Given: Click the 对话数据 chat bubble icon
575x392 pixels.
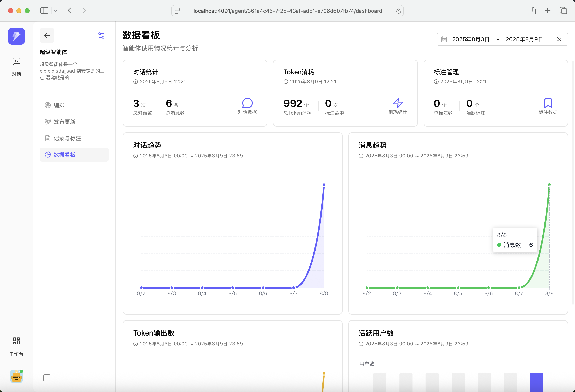Looking at the screenshot, I should tap(247, 103).
